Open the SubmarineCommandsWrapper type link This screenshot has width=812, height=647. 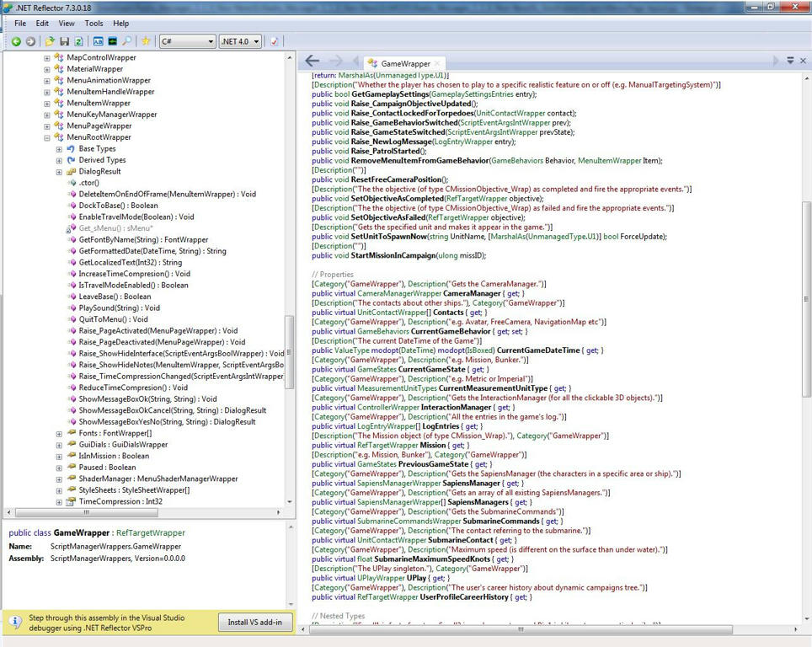(x=409, y=521)
